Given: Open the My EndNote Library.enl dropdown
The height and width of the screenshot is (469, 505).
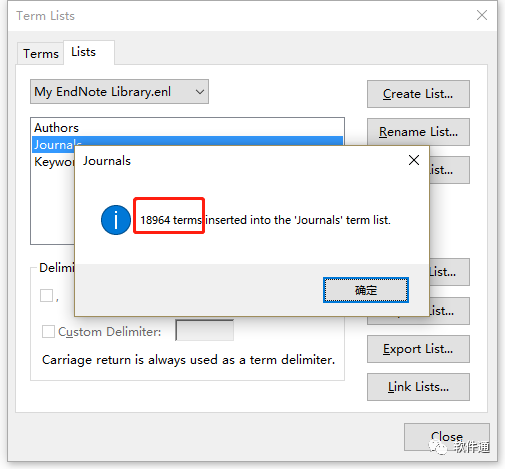Looking at the screenshot, I should point(119,92).
